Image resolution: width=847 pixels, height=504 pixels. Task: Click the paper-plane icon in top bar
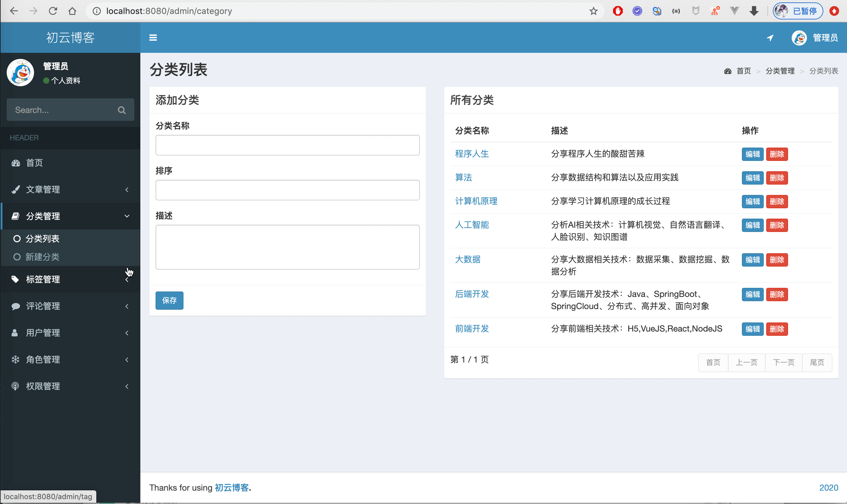[x=770, y=38]
